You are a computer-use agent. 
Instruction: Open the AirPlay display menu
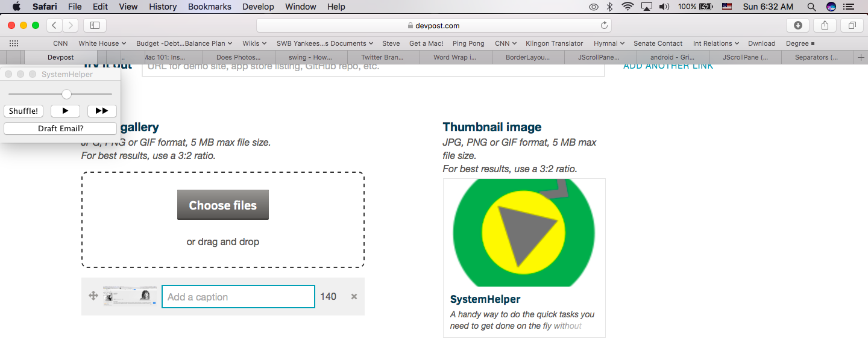point(647,7)
